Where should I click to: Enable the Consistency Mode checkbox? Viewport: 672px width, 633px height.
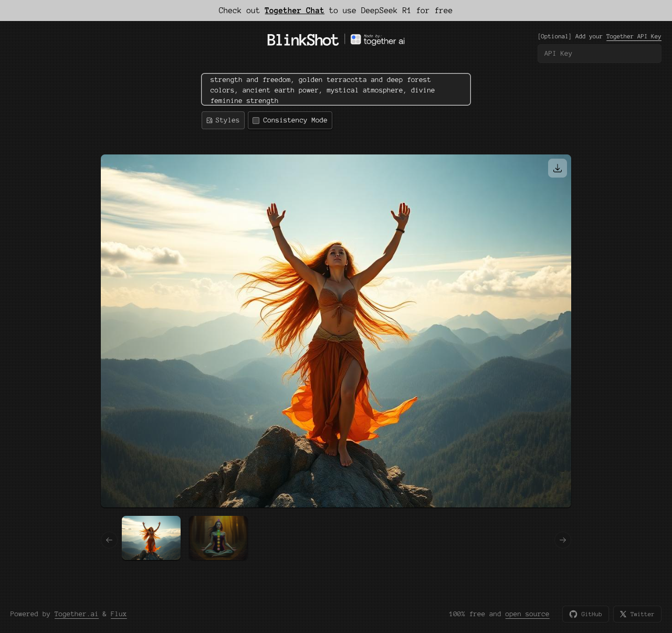[256, 120]
